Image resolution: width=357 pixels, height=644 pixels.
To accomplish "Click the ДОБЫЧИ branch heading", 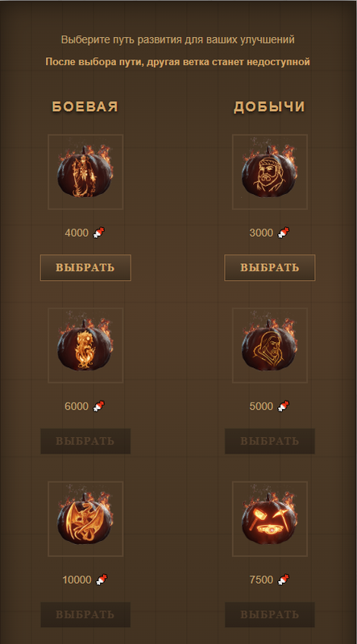I will [x=269, y=107].
